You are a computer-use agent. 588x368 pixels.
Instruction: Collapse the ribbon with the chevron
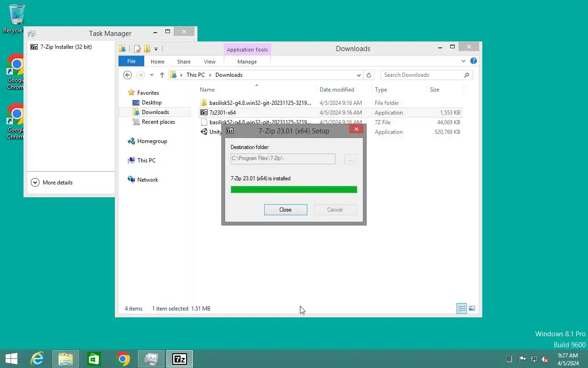[464, 61]
